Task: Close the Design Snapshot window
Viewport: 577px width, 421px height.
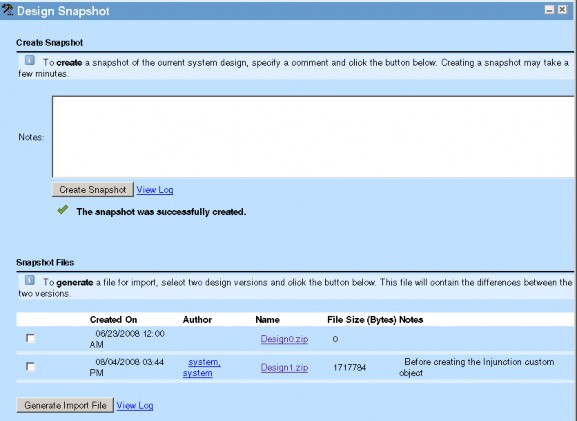Action: coord(562,10)
